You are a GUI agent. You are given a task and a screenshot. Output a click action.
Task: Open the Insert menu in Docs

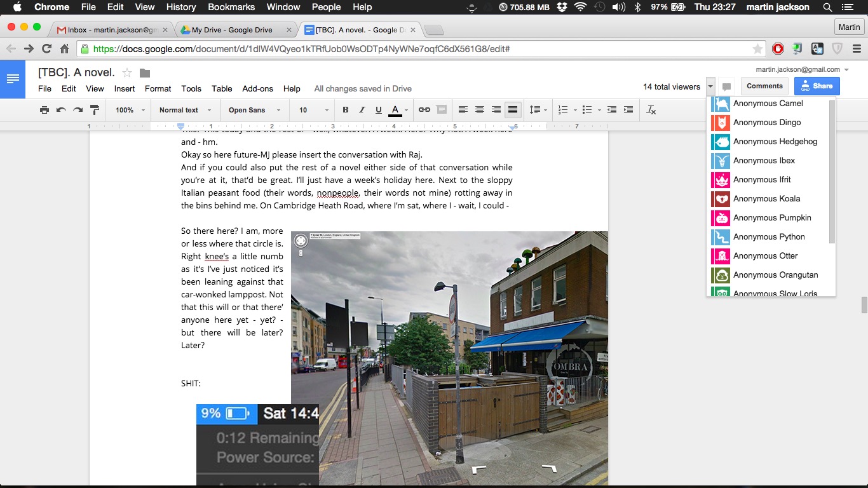click(125, 89)
